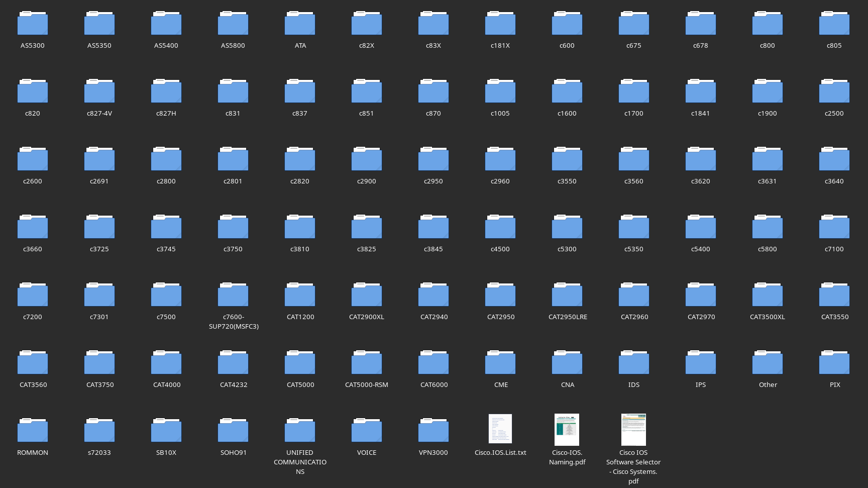The image size is (868, 488).
Task: Select the CAT5000-RSM folder
Action: pyautogui.click(x=367, y=363)
